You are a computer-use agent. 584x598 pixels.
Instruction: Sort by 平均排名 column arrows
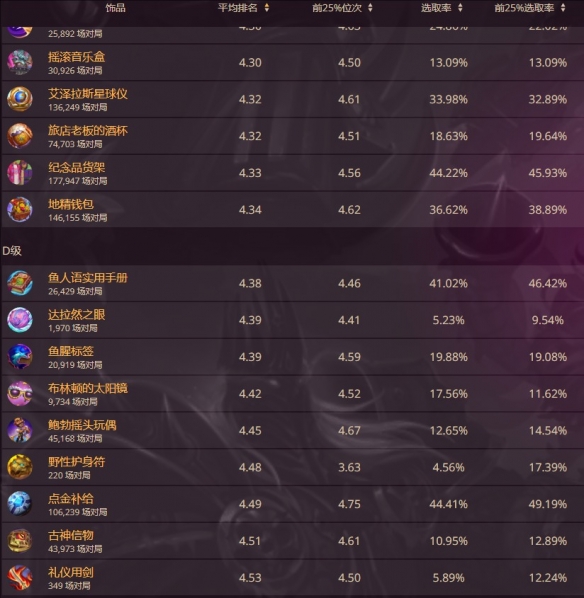click(267, 8)
